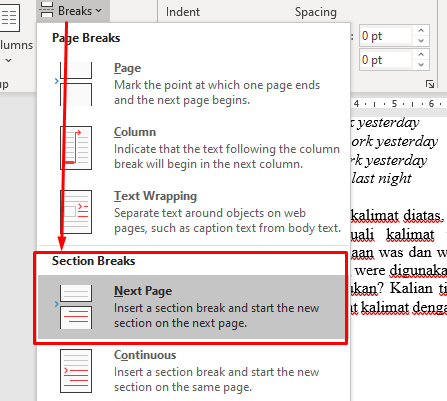Click the Text Wrapping break icon
The height and width of the screenshot is (401, 447).
pos(76,212)
